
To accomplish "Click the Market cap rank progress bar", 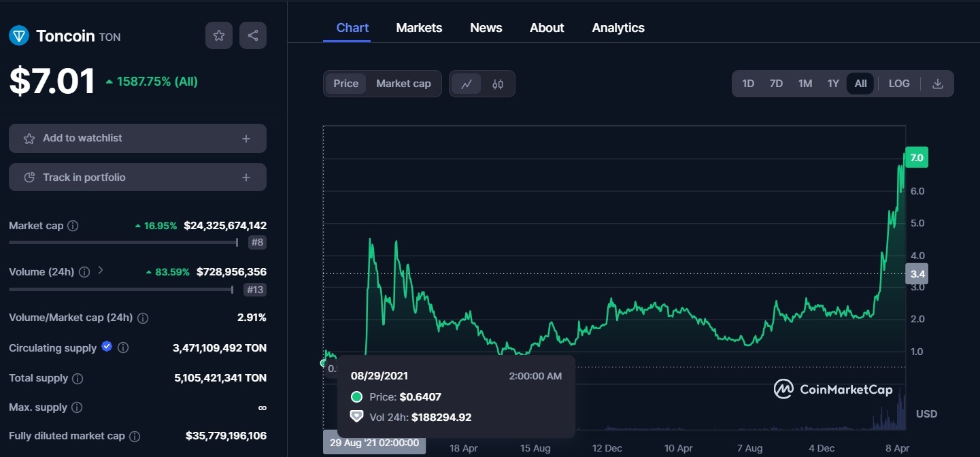I will [122, 242].
